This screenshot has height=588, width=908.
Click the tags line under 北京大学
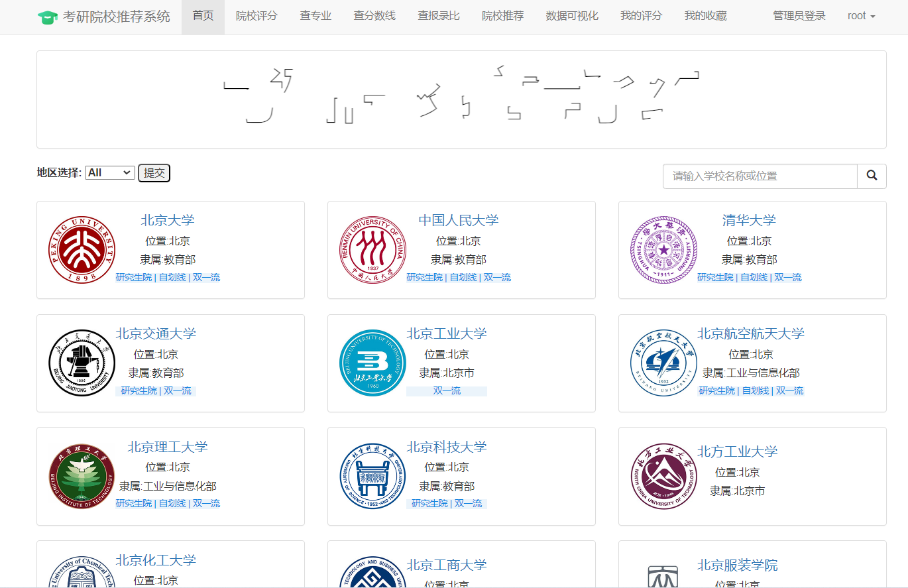[168, 277]
